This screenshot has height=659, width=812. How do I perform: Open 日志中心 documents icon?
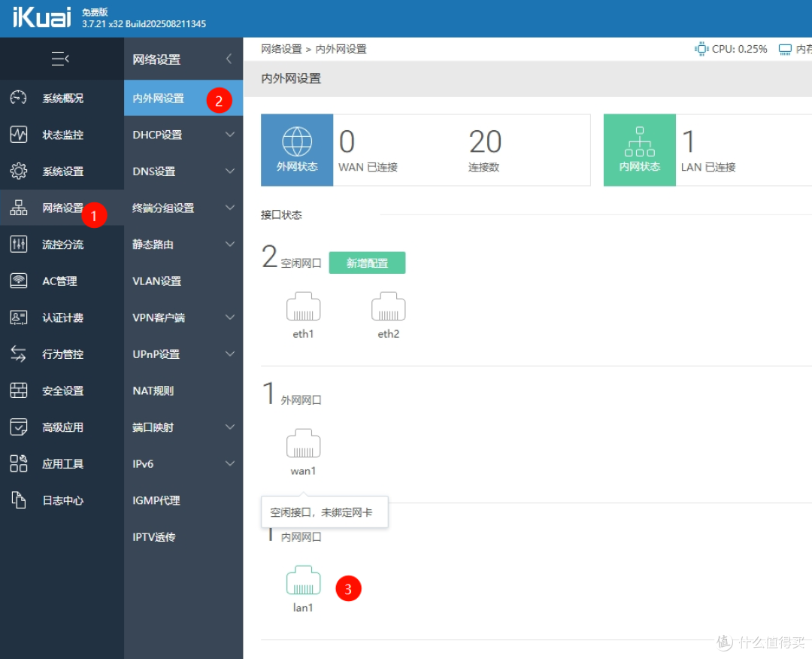tap(19, 500)
